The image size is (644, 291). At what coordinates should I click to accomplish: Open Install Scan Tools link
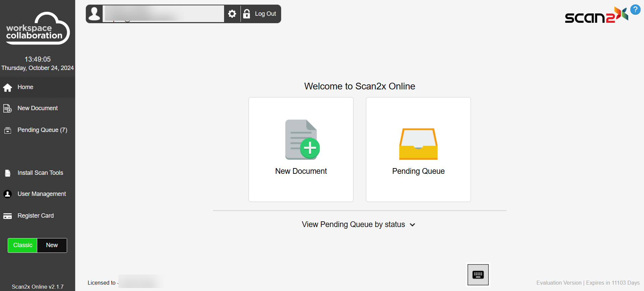click(40, 173)
